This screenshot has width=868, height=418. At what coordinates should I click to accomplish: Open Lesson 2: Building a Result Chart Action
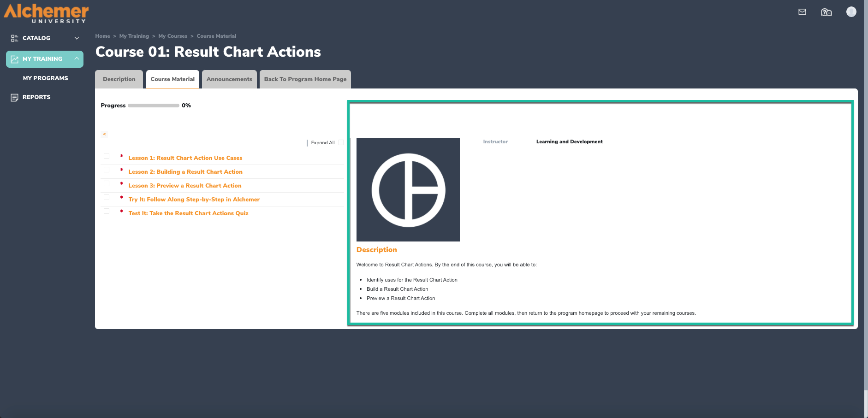pos(185,172)
